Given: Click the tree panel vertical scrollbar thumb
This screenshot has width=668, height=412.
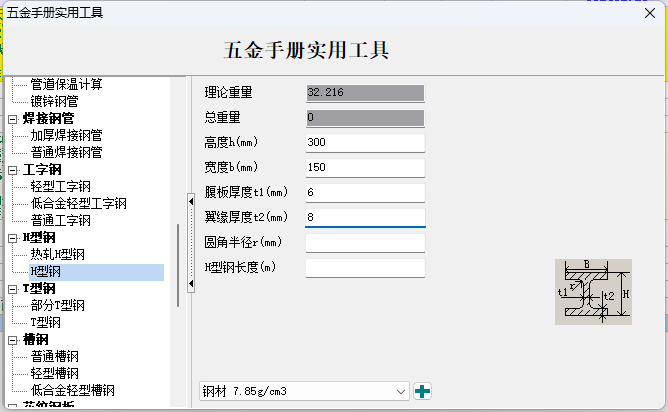Looking at the screenshot, I should tap(178, 265).
